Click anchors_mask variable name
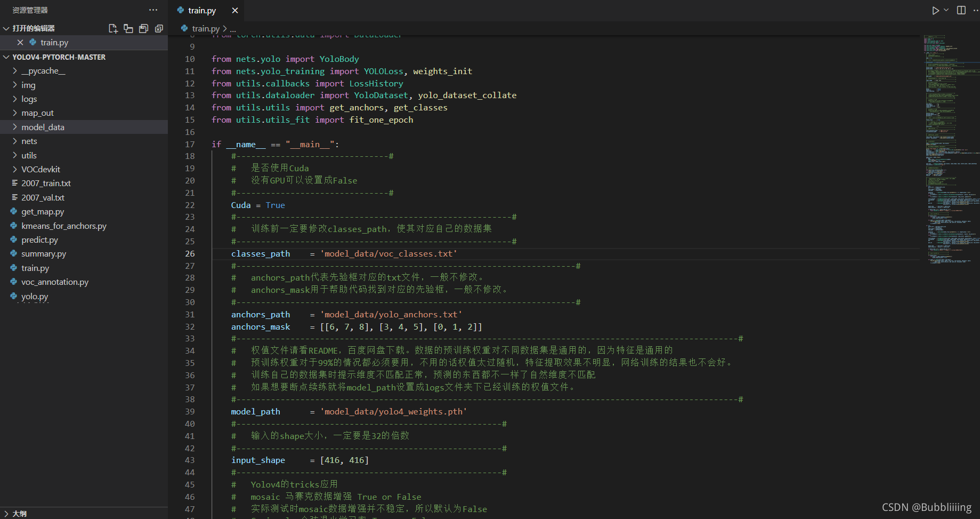980x519 pixels. [261, 327]
